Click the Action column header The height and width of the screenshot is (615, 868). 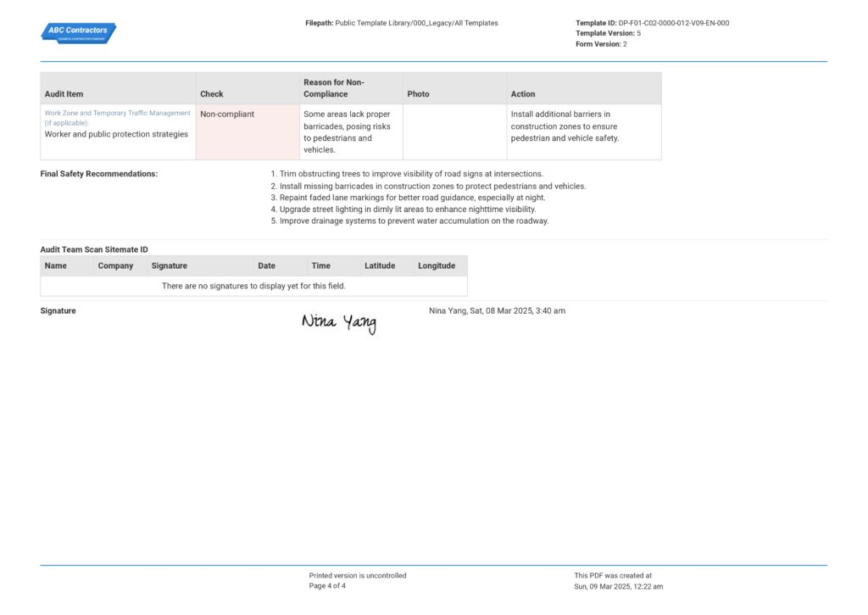point(523,93)
